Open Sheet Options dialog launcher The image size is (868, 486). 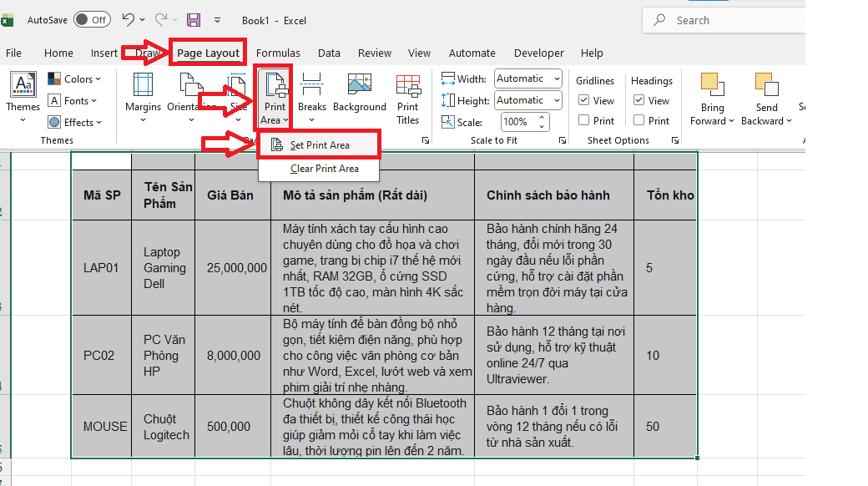675,141
